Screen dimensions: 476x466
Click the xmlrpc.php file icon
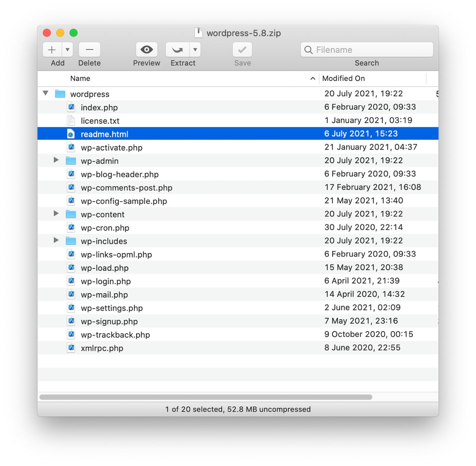[x=71, y=348]
